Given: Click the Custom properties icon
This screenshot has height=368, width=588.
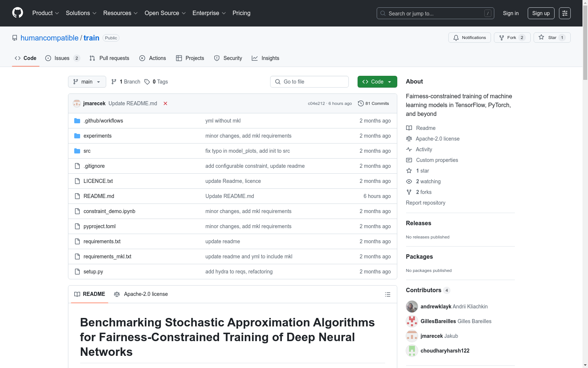Looking at the screenshot, I should [409, 160].
